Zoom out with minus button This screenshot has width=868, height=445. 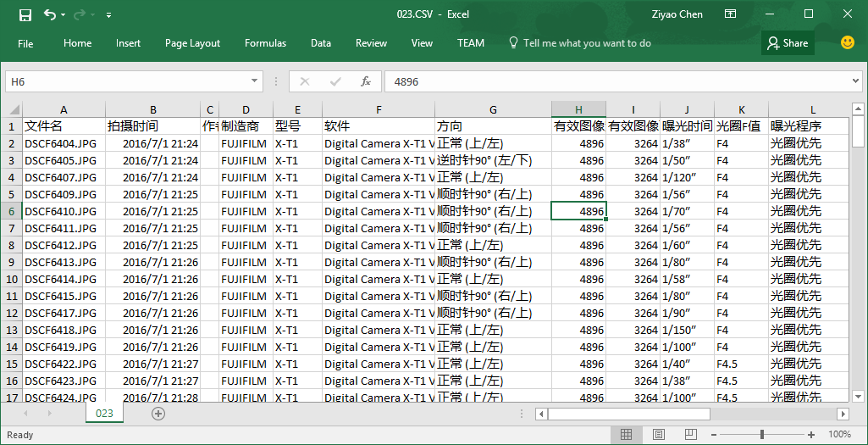(x=714, y=435)
